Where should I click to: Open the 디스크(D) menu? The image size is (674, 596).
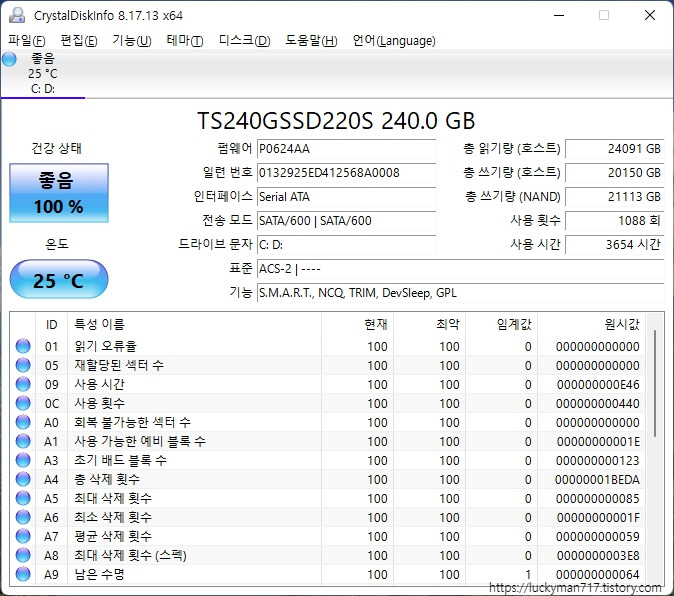(245, 41)
